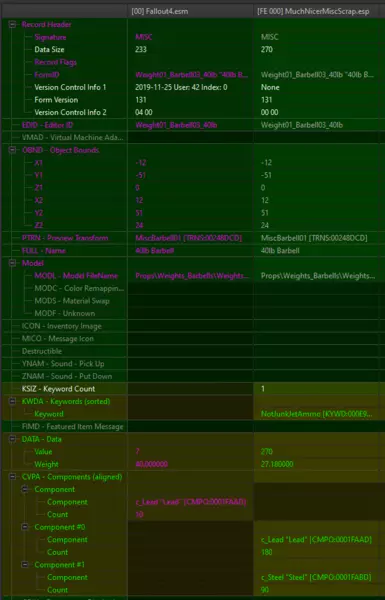This screenshot has width=385, height=600.
Task: Select the EDID - Editor ID row
Action: [193, 125]
